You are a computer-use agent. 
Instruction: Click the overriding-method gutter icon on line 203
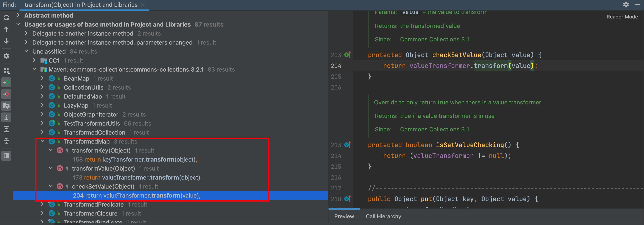point(347,54)
